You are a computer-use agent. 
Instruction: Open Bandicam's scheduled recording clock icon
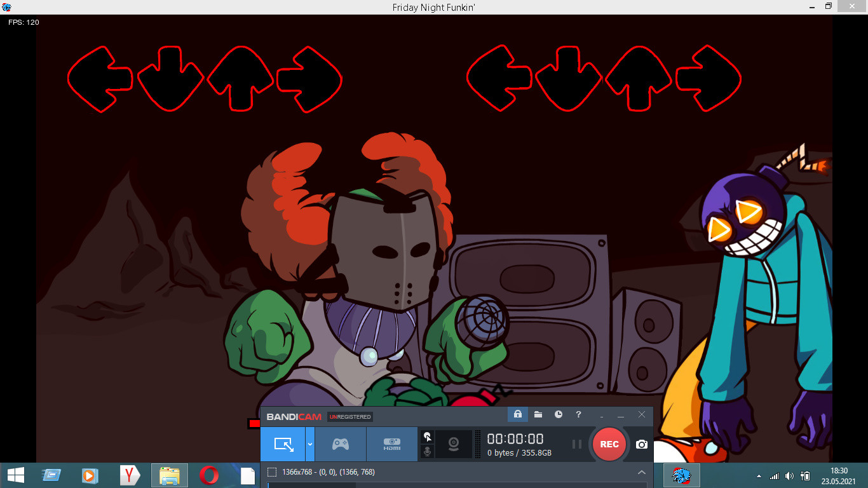558,414
